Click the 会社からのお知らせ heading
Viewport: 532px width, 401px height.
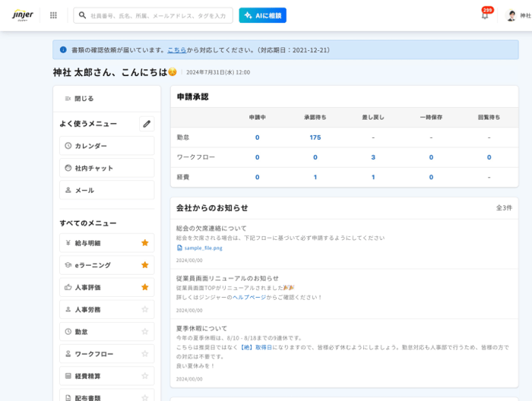click(212, 208)
